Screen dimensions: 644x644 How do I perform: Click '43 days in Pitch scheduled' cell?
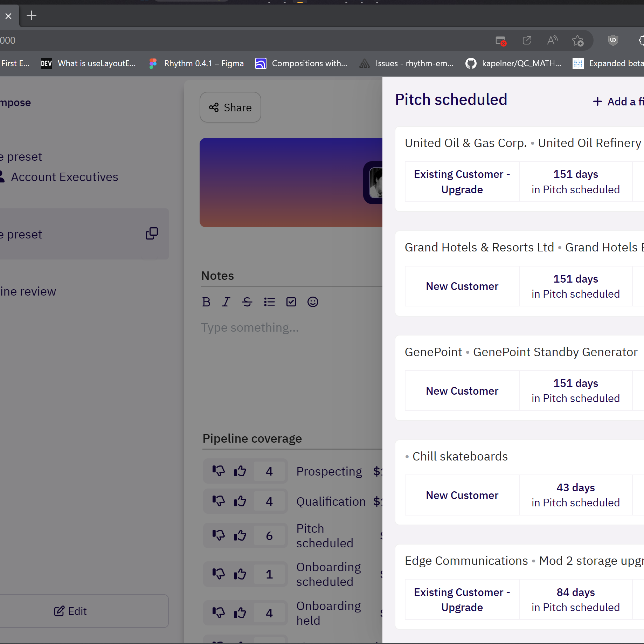click(x=576, y=495)
